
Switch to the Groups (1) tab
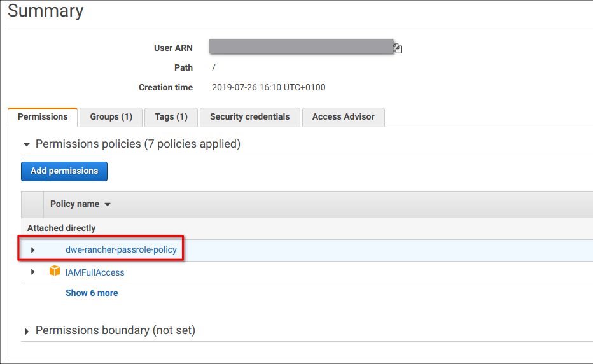point(111,117)
